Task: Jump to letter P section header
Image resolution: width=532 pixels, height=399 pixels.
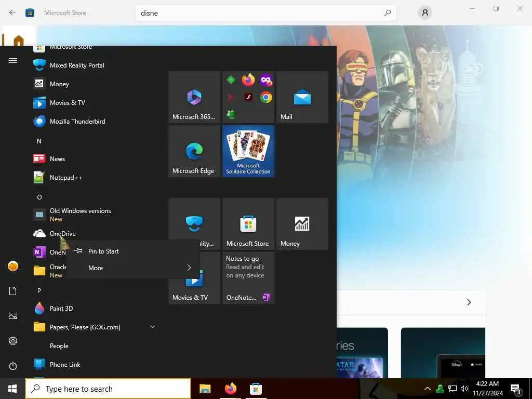Action: pos(39,290)
